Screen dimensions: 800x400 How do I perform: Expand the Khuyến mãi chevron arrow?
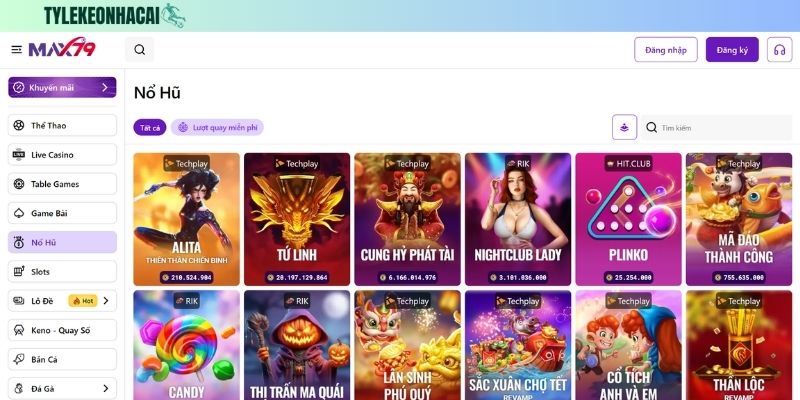105,87
